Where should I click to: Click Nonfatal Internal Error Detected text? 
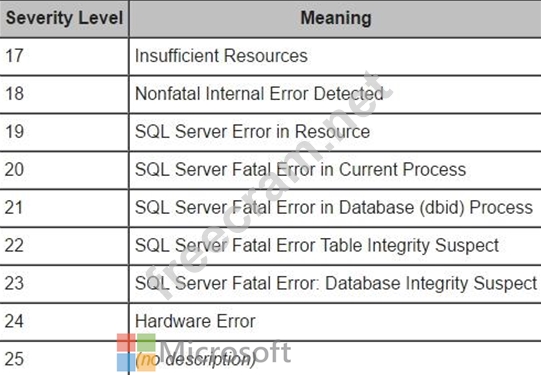[259, 93]
